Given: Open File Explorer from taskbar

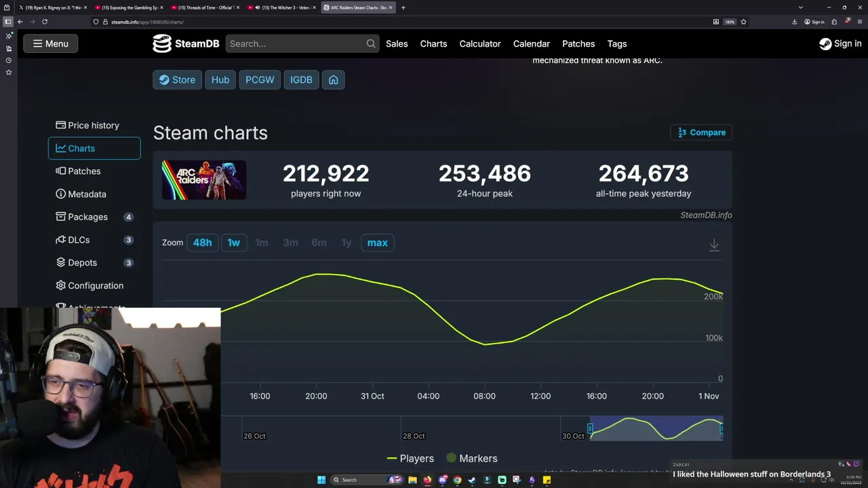Looking at the screenshot, I should coord(412,480).
